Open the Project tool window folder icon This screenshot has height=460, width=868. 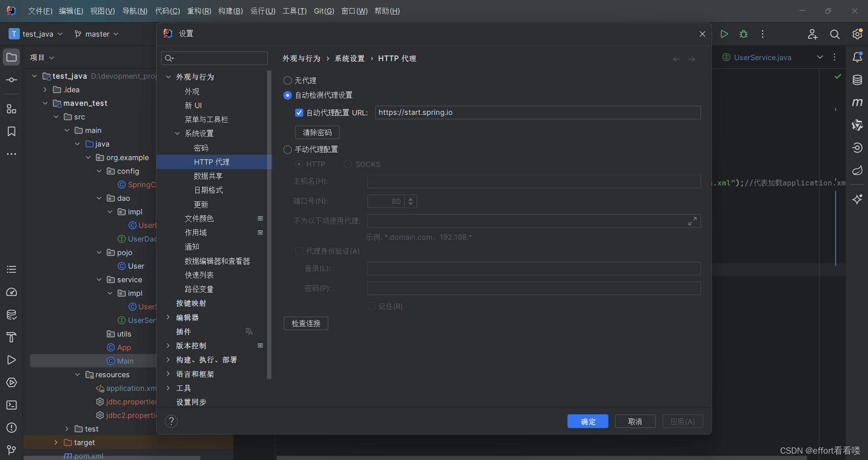click(x=12, y=57)
